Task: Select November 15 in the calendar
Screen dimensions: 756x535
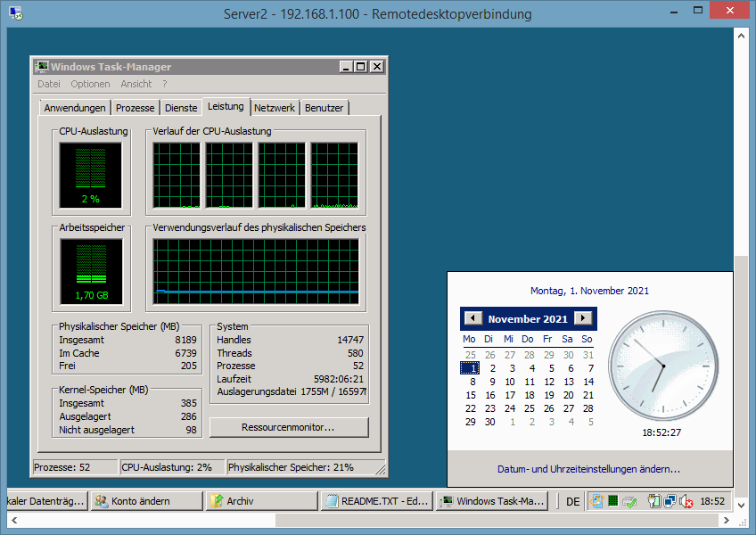Action: [471, 395]
